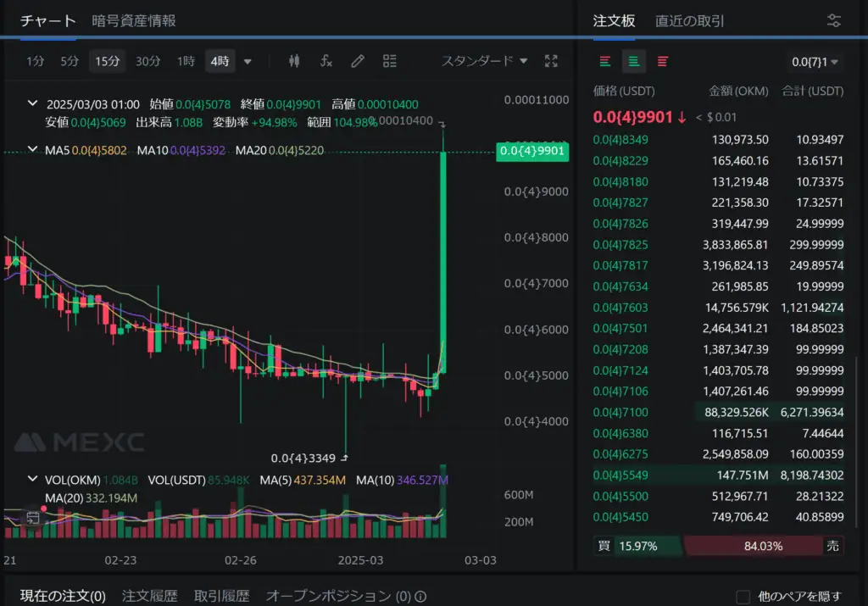Image resolution: width=868 pixels, height=606 pixels.
Task: Open the candlestick chart type icon
Action: [x=294, y=61]
